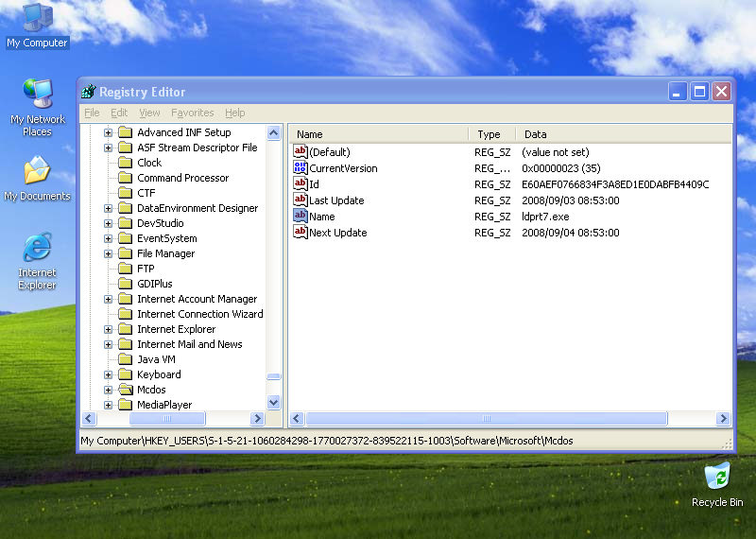756x539 pixels.
Task: Click the Clock key folder icon
Action: (125, 163)
